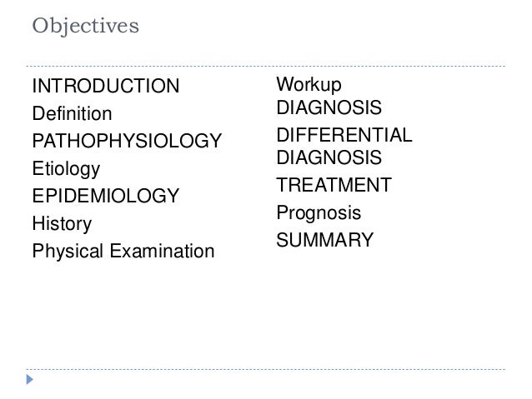The width and height of the screenshot is (532, 399).
Task: Click the word Physical
Action: (68, 252)
